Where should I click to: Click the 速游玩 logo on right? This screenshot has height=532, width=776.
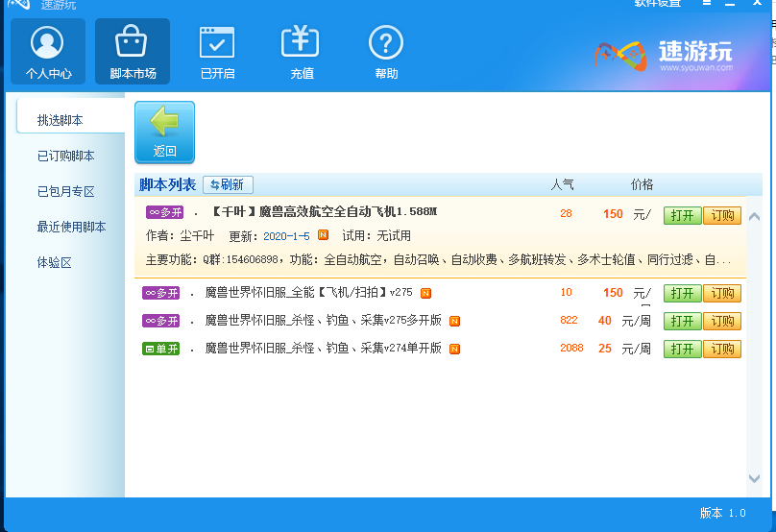pyautogui.click(x=664, y=57)
